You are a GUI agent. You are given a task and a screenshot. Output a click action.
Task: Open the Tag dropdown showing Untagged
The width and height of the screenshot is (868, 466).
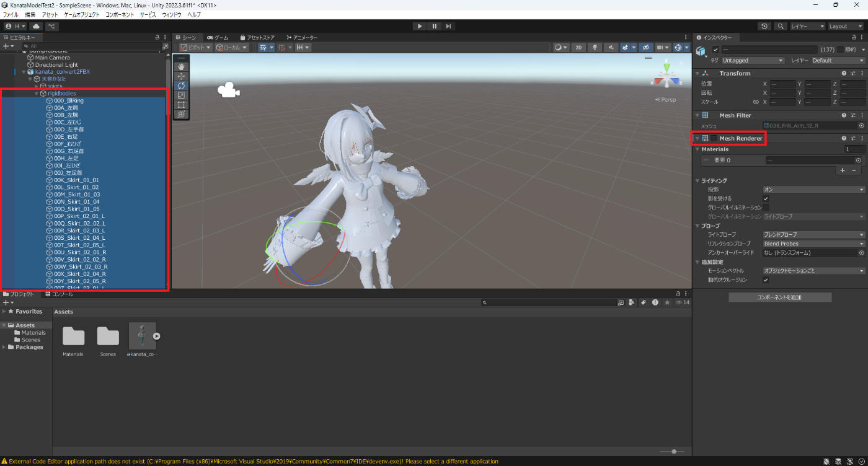[753, 61]
